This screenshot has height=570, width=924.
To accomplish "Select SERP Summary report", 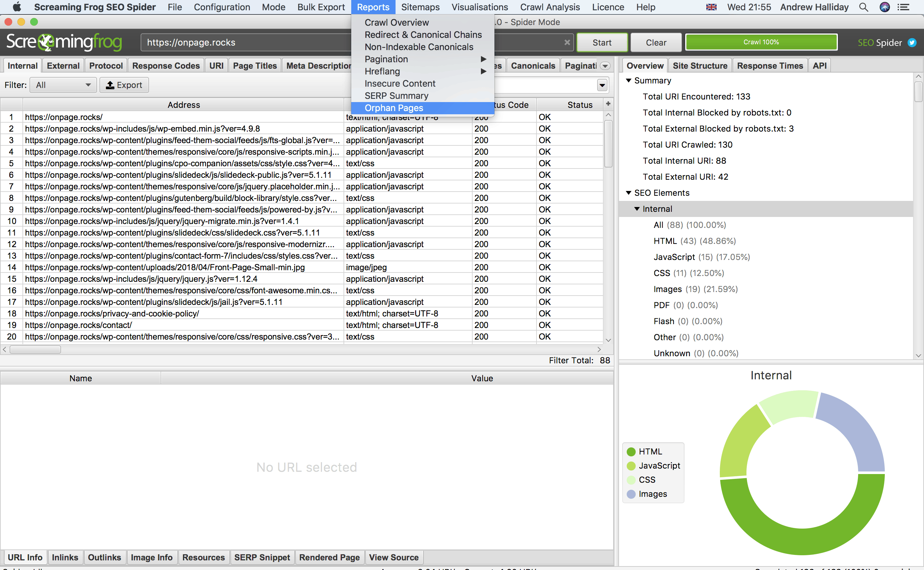I will [x=423, y=96].
